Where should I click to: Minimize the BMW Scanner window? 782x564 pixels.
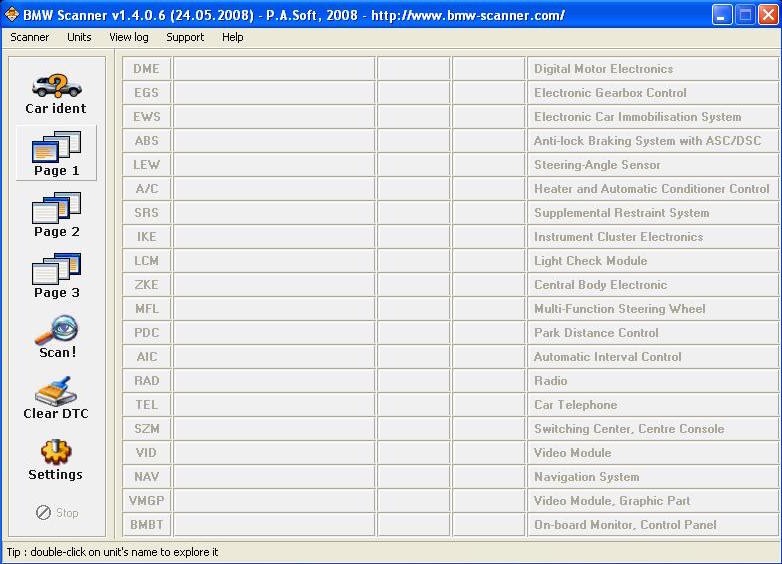721,15
